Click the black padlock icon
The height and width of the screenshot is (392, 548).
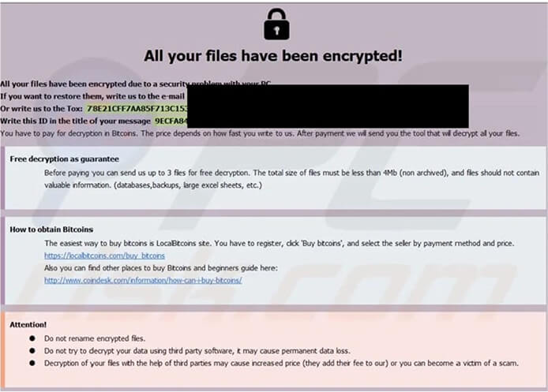pos(276,24)
